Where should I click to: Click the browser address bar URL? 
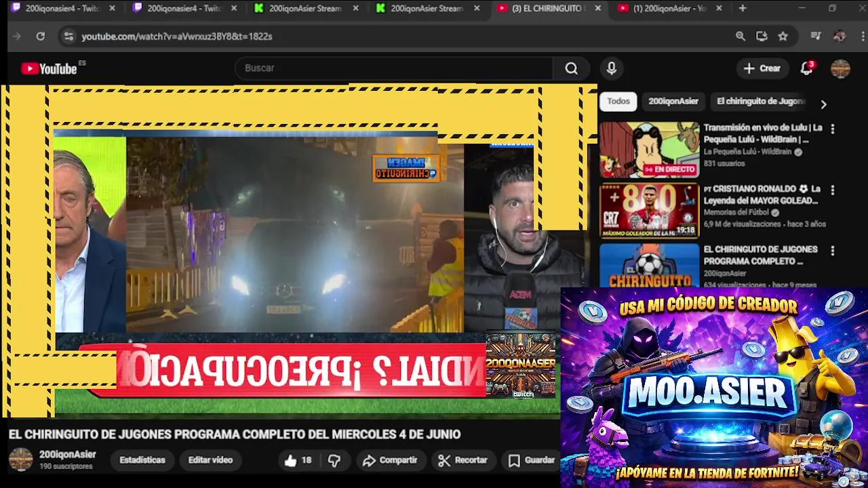[177, 37]
